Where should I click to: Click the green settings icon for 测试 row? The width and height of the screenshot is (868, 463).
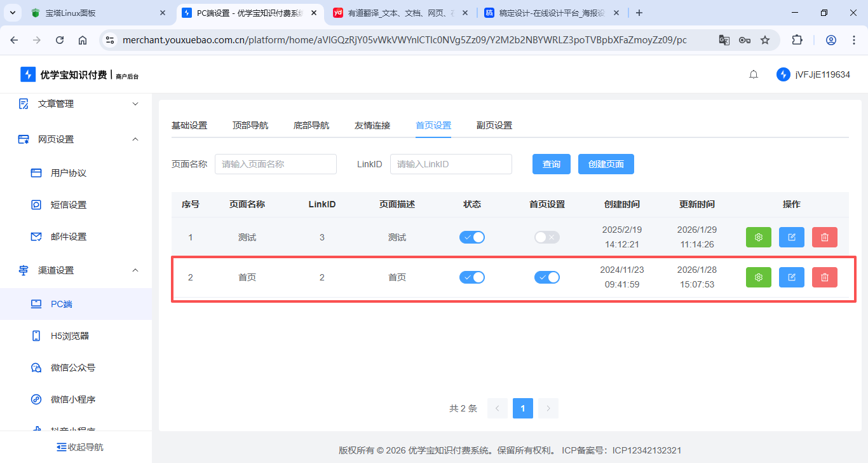click(758, 237)
